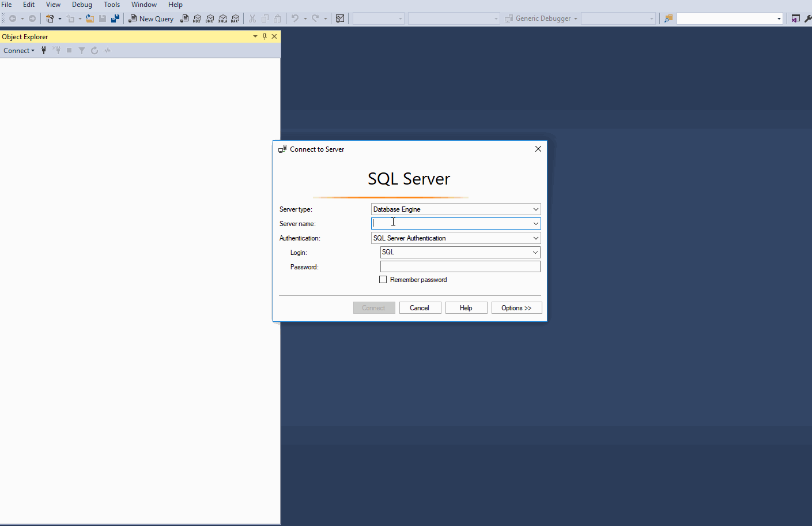Open the Generic Debugger dropdown
The height and width of the screenshot is (526, 812).
point(541,18)
